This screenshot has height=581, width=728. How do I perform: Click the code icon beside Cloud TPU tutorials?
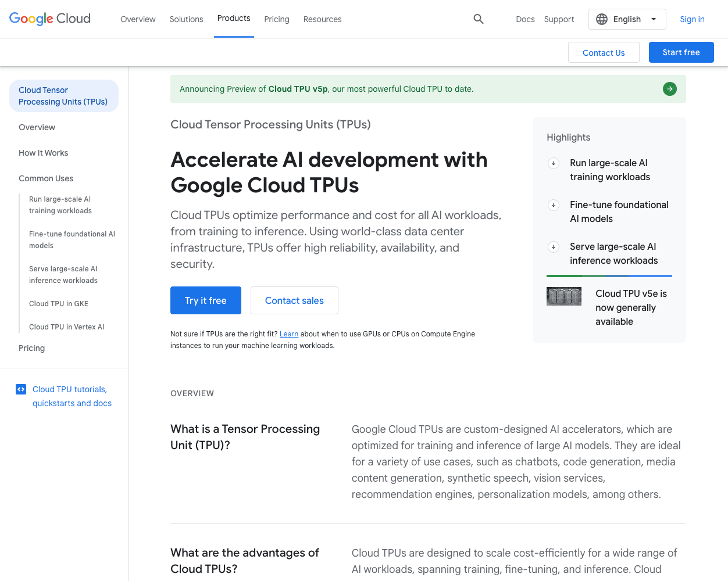[21, 389]
